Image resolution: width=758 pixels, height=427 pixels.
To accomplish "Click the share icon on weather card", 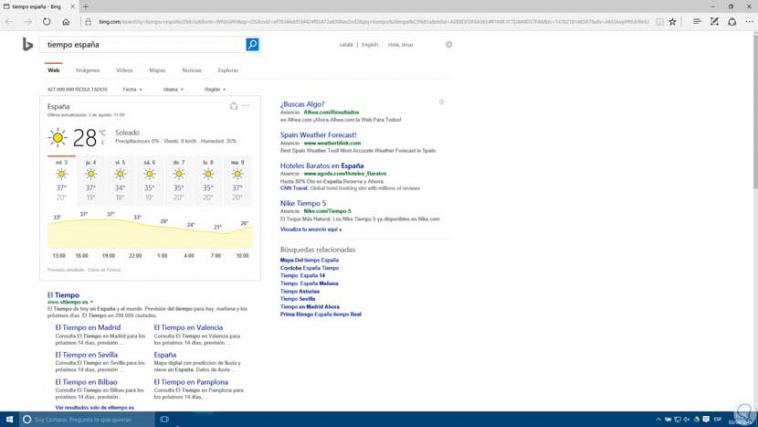I will (x=233, y=106).
